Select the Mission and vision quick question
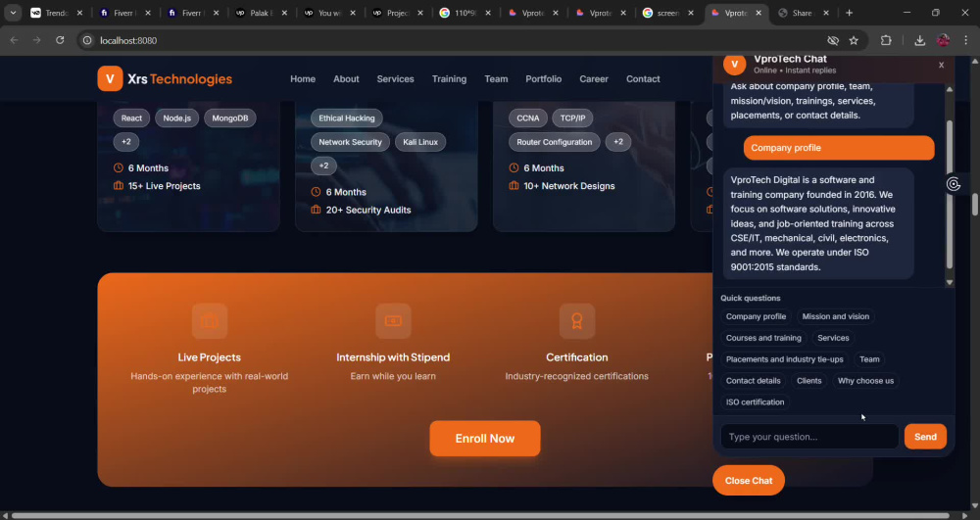Image resolution: width=980 pixels, height=520 pixels. click(836, 316)
